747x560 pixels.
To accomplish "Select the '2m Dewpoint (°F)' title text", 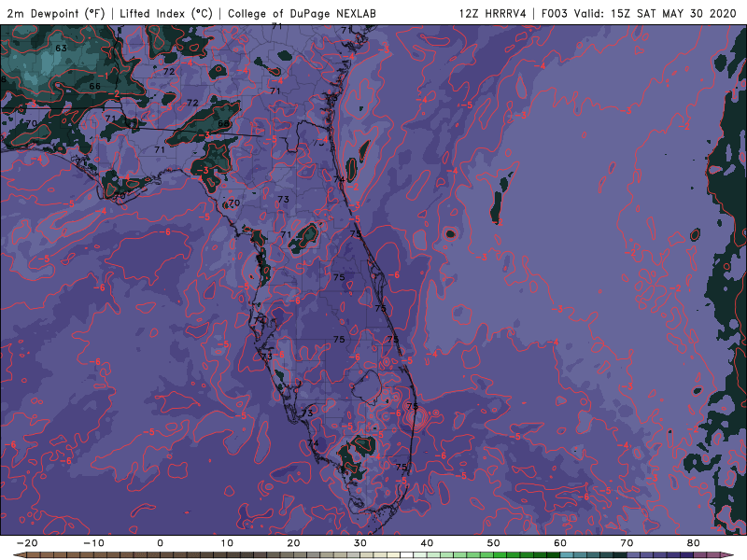I will [x=55, y=14].
